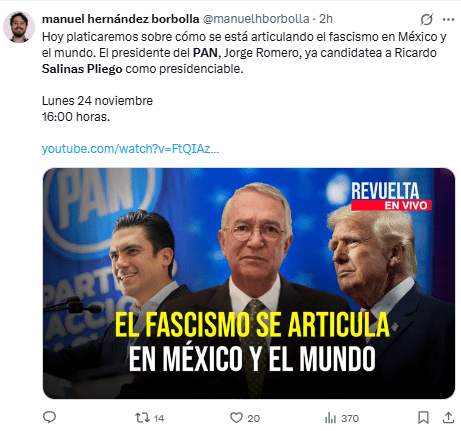The width and height of the screenshot is (461, 431).
Task: Click the 'EL FASCISMO SE ARTICULA' thumbnail headline
Action: click(x=252, y=325)
